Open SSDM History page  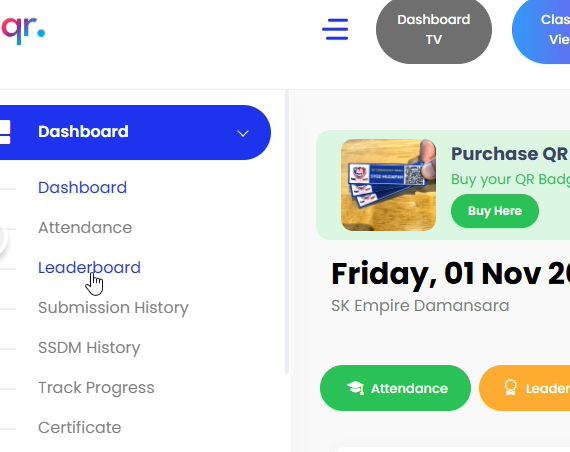pos(89,348)
